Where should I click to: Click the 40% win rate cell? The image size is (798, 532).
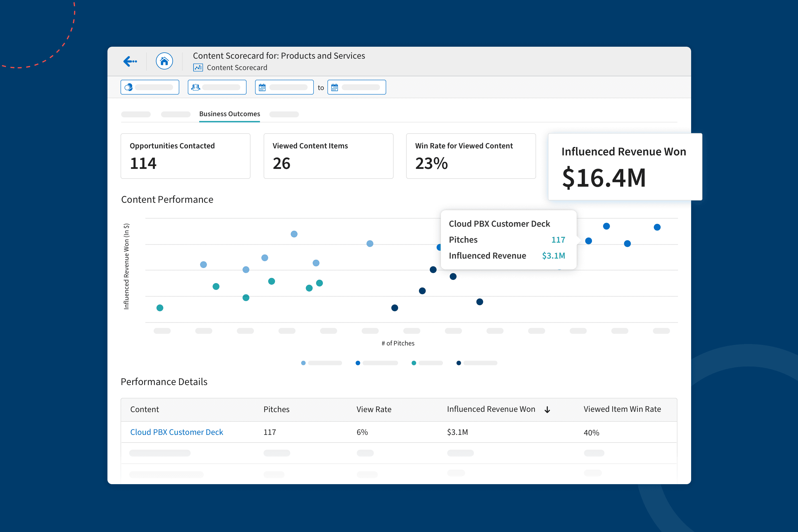[x=591, y=433]
